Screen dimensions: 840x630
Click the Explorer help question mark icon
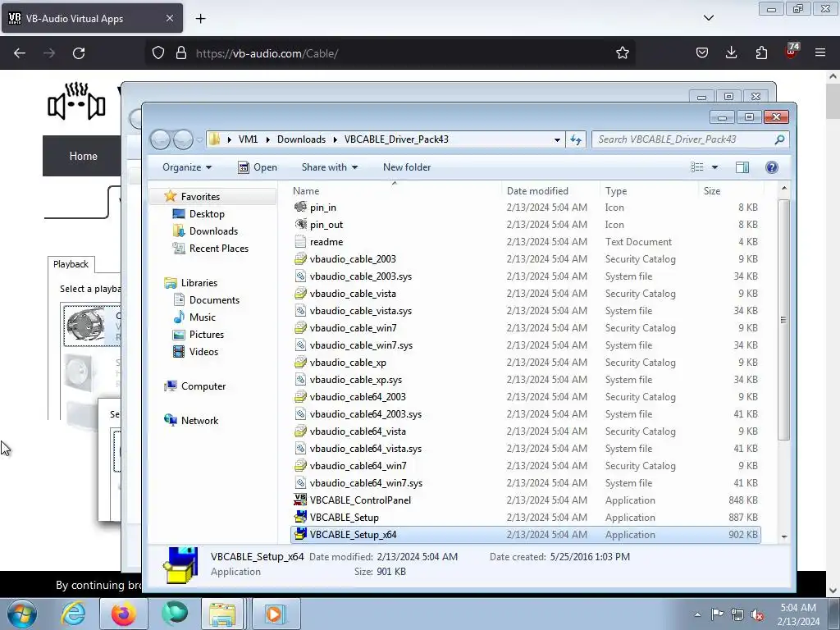pos(771,167)
